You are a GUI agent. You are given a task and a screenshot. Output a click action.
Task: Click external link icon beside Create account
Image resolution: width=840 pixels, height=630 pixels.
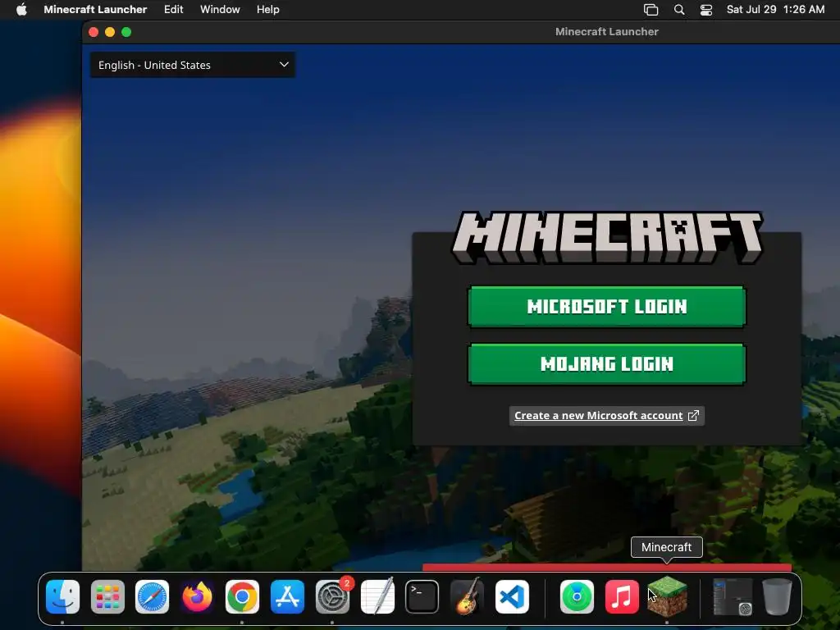(x=693, y=416)
